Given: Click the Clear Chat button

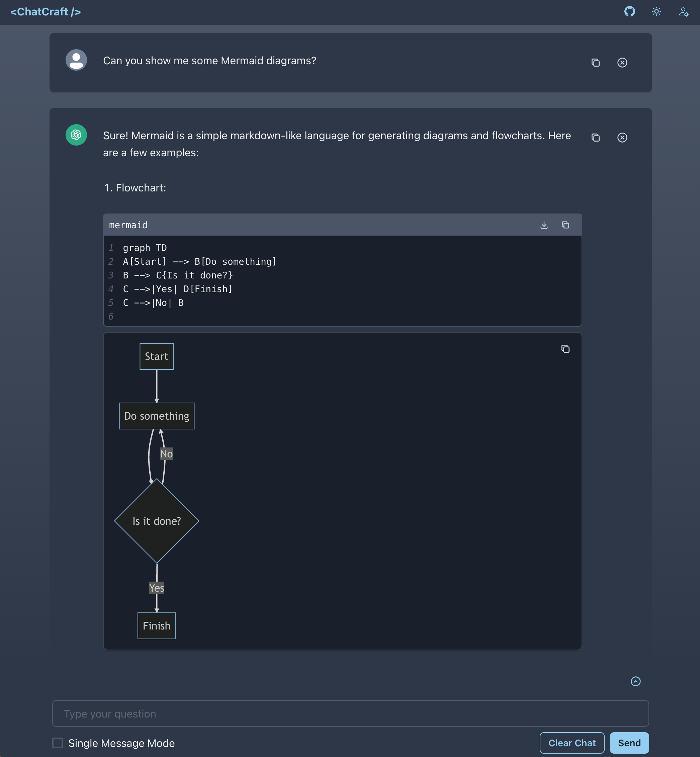Looking at the screenshot, I should click(572, 743).
